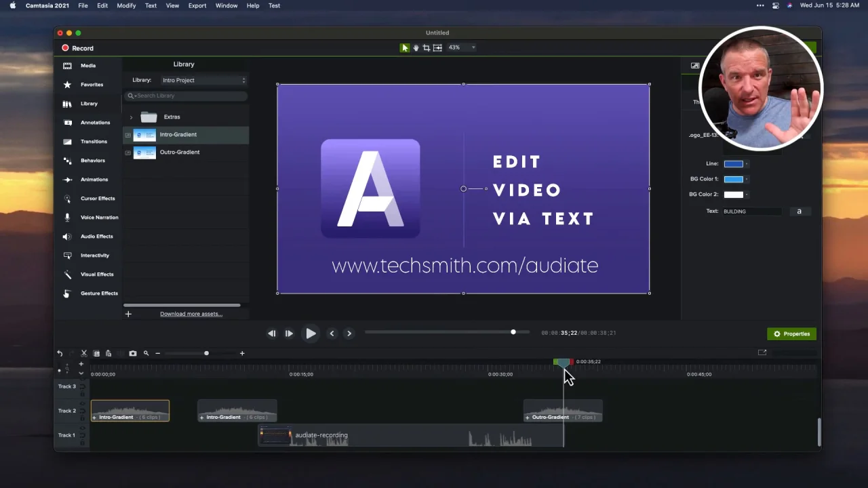Open the Audio Effects tab
This screenshot has height=488, width=868.
click(96, 237)
